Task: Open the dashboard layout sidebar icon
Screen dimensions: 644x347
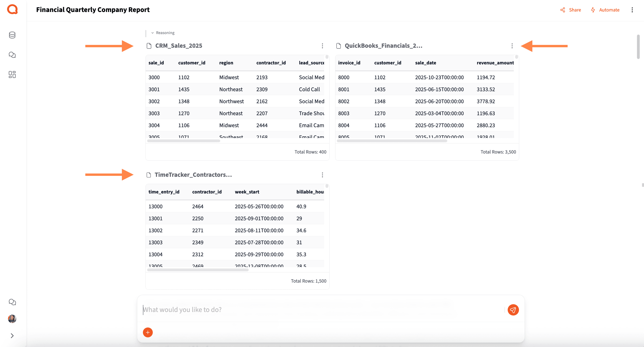Action: click(x=12, y=75)
